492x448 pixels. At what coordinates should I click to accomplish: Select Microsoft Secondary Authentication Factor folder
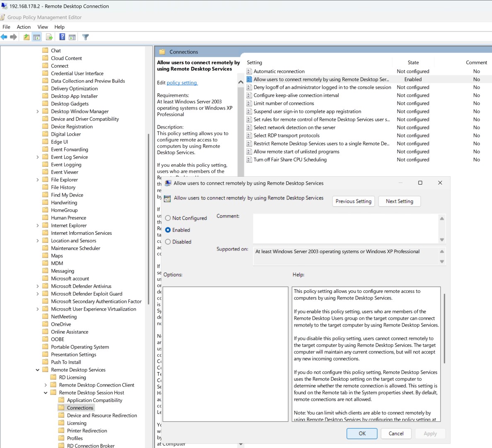[96, 302]
